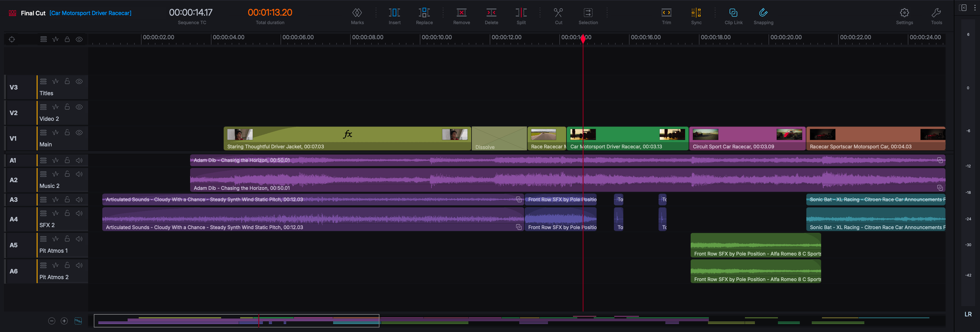Click the Sequence TC timecode 00:00:14.17
This screenshot has width=980, height=332.
pyautogui.click(x=191, y=13)
